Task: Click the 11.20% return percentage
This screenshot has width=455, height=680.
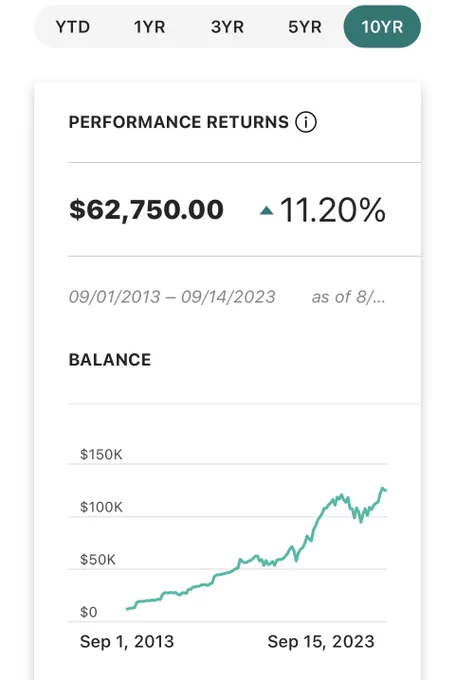Action: 333,210
